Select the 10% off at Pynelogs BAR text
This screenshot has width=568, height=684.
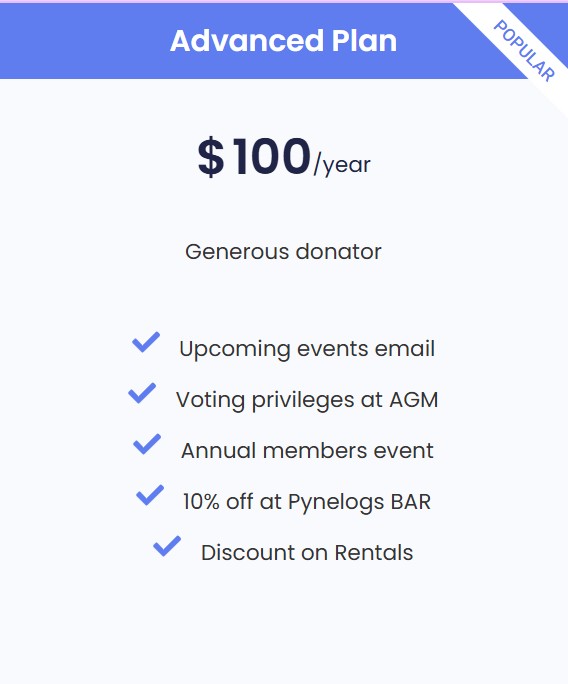(x=307, y=502)
